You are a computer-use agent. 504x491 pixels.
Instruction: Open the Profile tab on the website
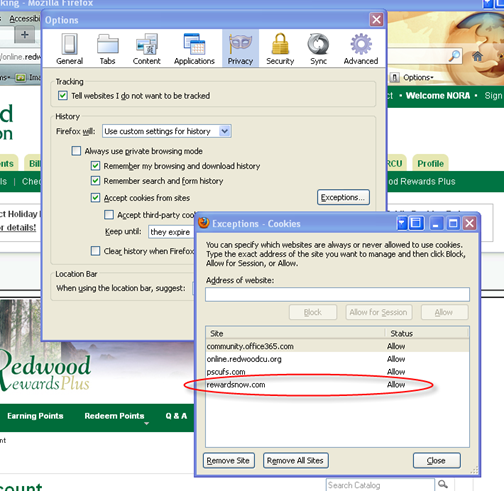click(430, 164)
